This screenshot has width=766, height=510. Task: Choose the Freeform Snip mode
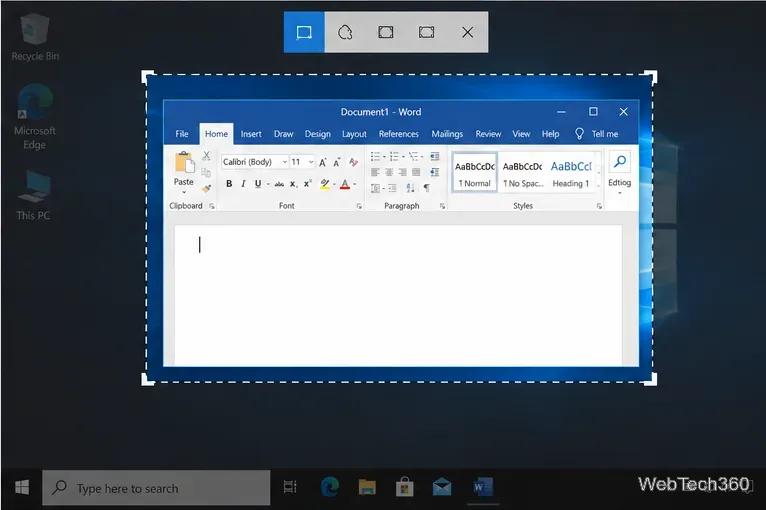point(345,32)
